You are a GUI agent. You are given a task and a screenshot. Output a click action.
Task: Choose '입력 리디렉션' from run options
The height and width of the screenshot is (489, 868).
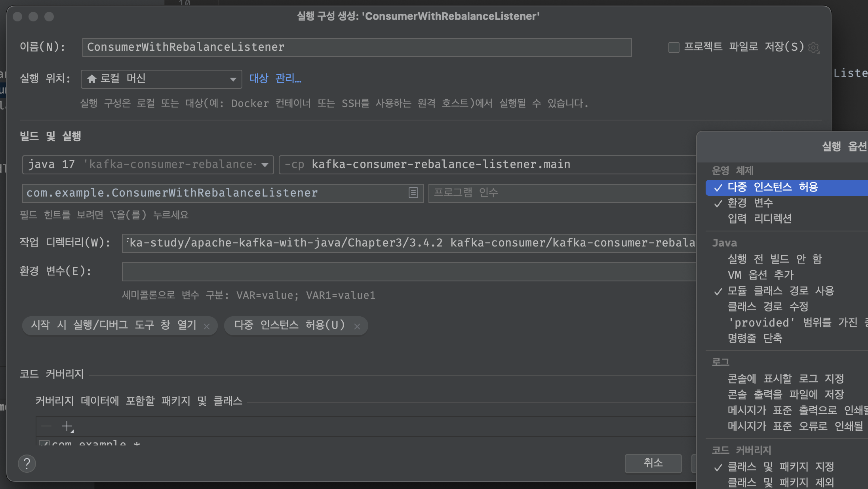pos(759,218)
